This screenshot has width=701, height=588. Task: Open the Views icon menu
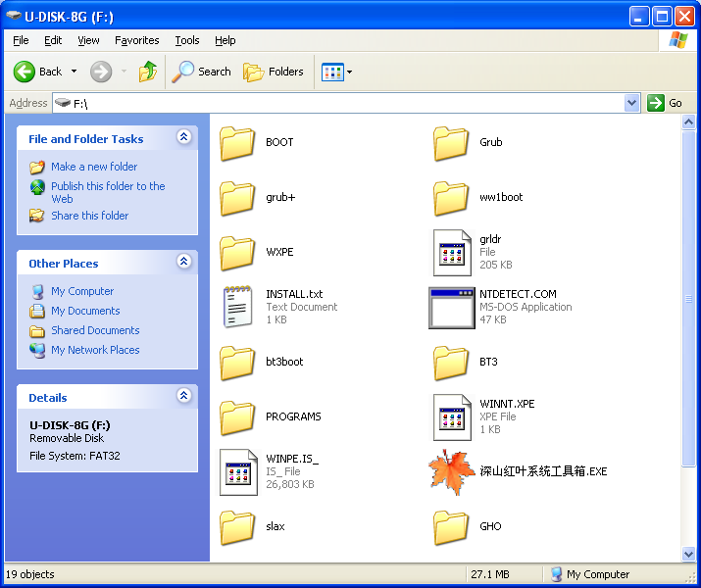[x=332, y=72]
